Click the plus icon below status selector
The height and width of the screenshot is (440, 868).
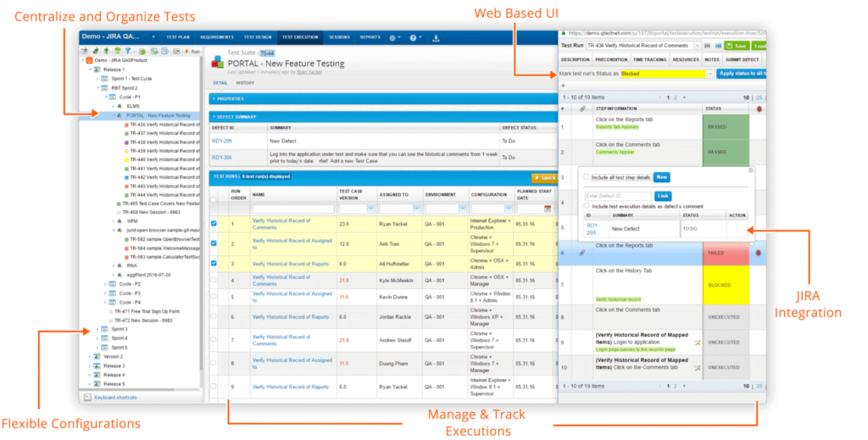(x=563, y=86)
